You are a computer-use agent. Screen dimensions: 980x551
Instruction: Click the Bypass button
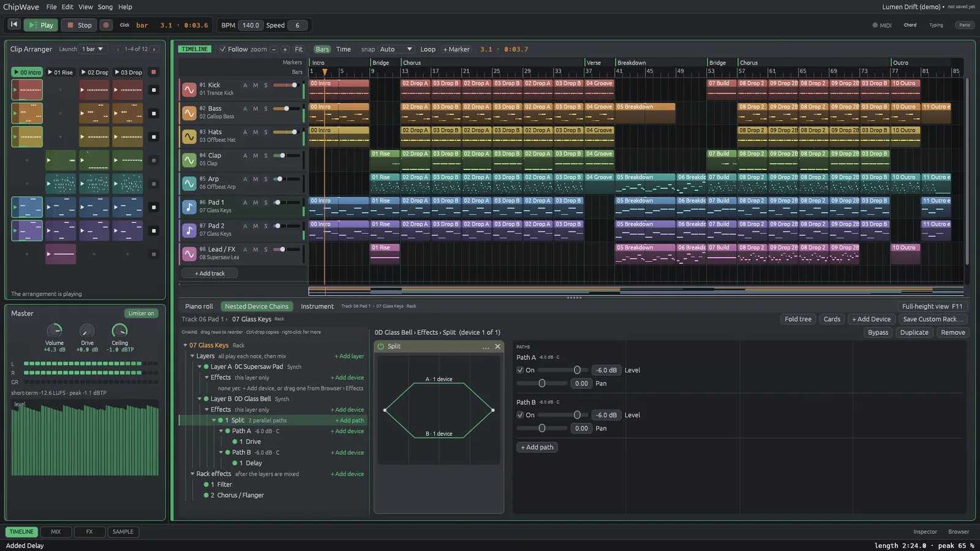pos(878,332)
